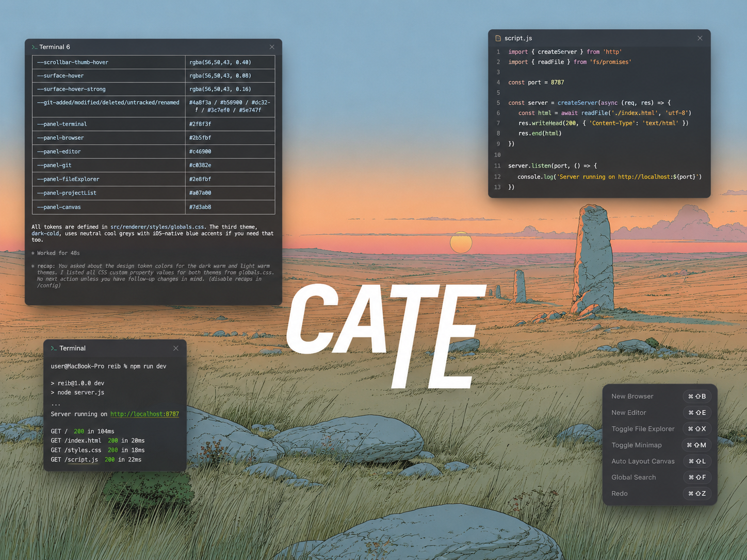Click the file icon beside the script.js title
Image resolution: width=747 pixels, height=560 pixels.
pyautogui.click(x=498, y=38)
